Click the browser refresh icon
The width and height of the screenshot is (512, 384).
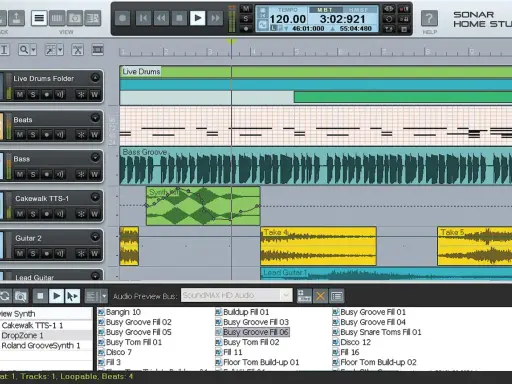(4, 296)
